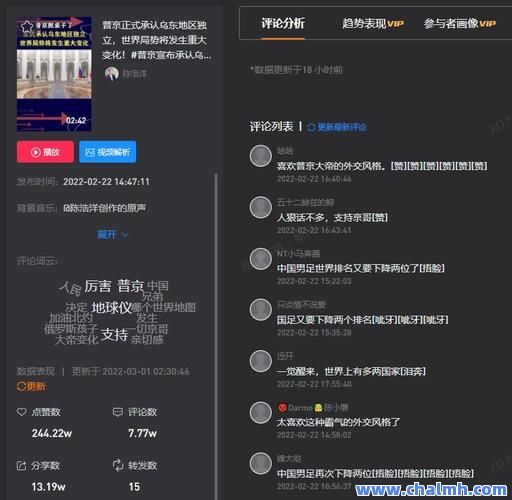The width and height of the screenshot is (512, 500).
Task: Select 参与者画像 VIP tab
Action: (x=460, y=24)
